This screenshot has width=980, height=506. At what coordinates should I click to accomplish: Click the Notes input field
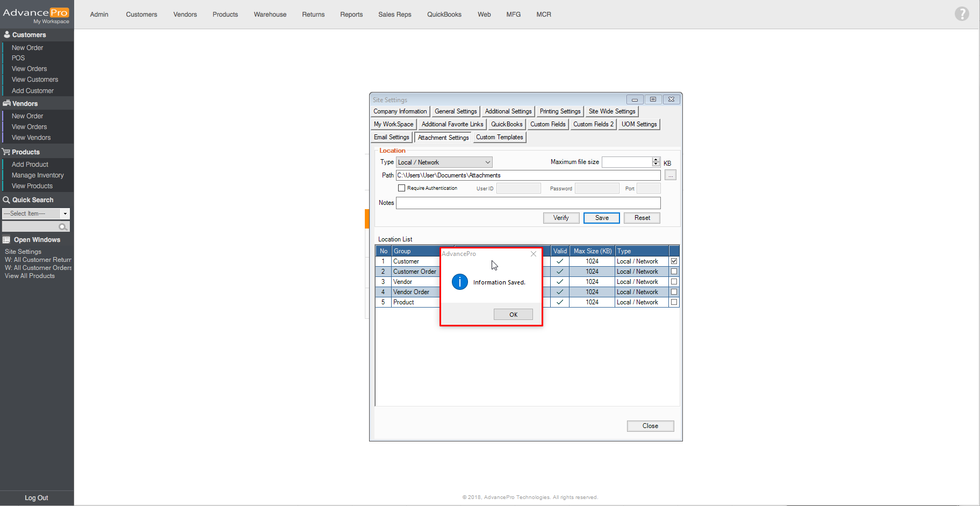[528, 203]
